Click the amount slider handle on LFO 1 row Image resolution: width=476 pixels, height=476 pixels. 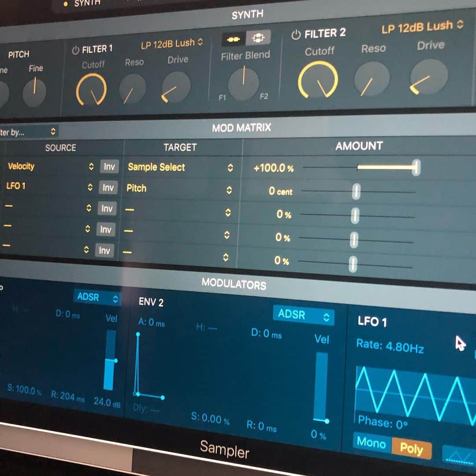[356, 192]
